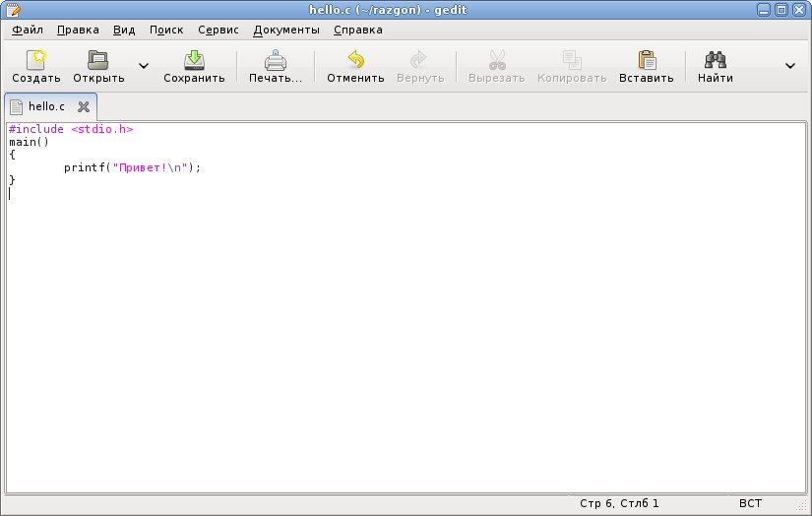Toggle the ВСТ insert mode indicator
Image resolution: width=812 pixels, height=516 pixels.
(x=750, y=503)
